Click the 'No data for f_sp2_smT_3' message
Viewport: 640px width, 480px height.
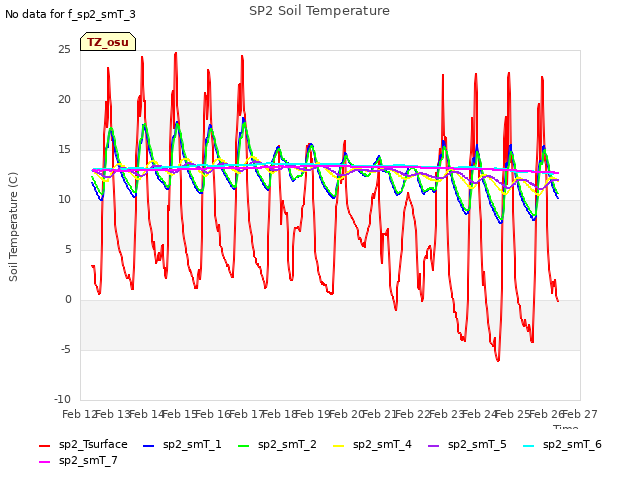click(x=70, y=14)
